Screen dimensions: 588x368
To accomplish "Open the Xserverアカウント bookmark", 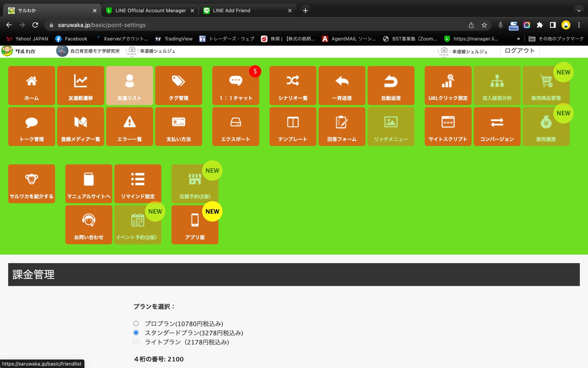I will click(121, 39).
